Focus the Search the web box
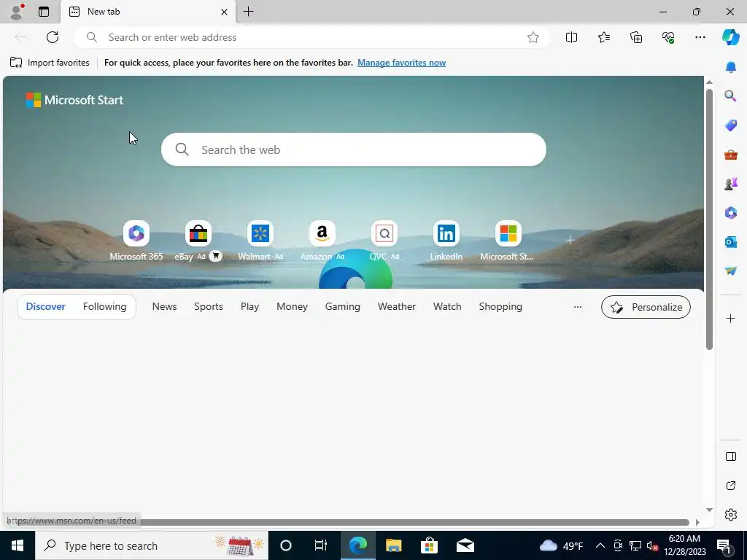 [x=354, y=149]
